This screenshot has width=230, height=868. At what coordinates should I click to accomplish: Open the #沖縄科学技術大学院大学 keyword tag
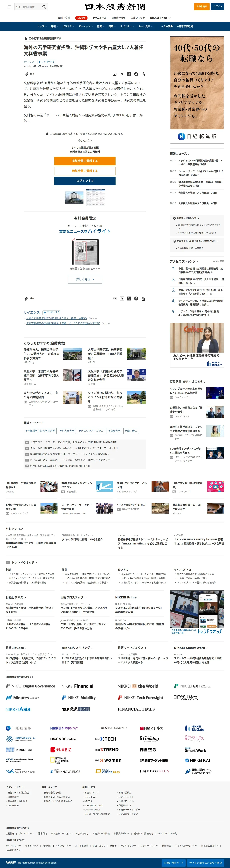40,431
